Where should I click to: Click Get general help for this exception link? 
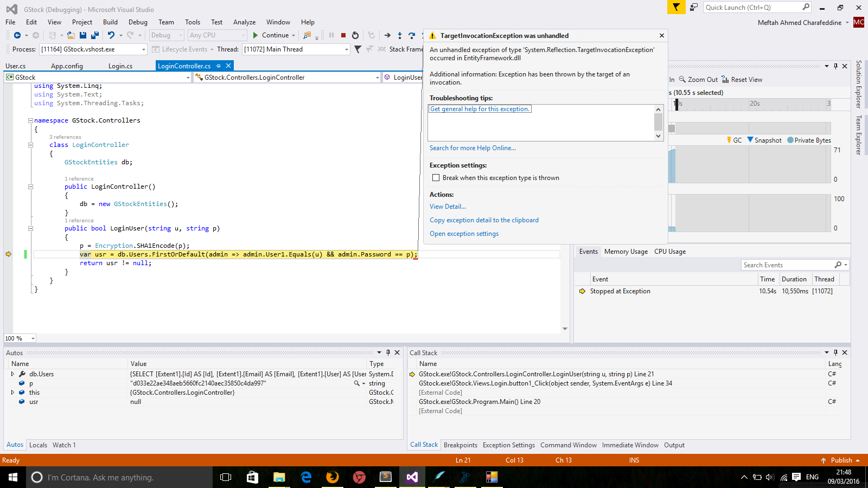coord(480,109)
